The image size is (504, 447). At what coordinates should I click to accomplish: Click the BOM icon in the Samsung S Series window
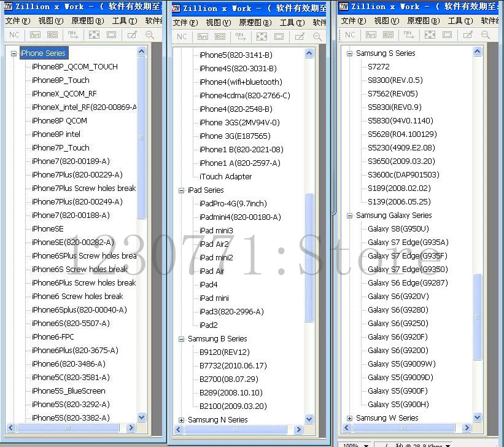[x=388, y=35]
